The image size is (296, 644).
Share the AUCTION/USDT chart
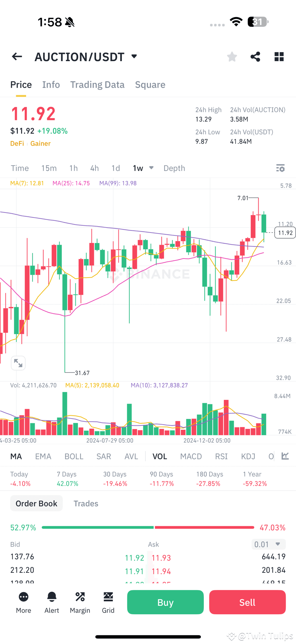click(255, 56)
